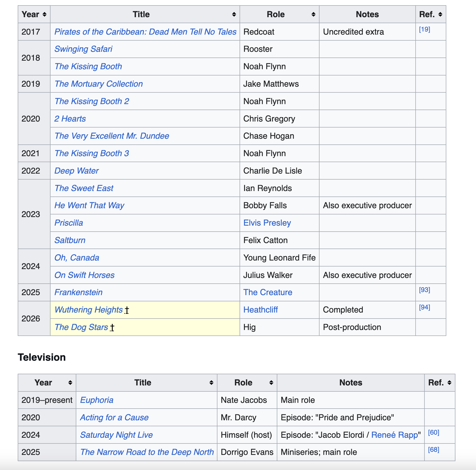Open The Kissing Booth 2 film link
This screenshot has height=470, width=476.
click(92, 101)
